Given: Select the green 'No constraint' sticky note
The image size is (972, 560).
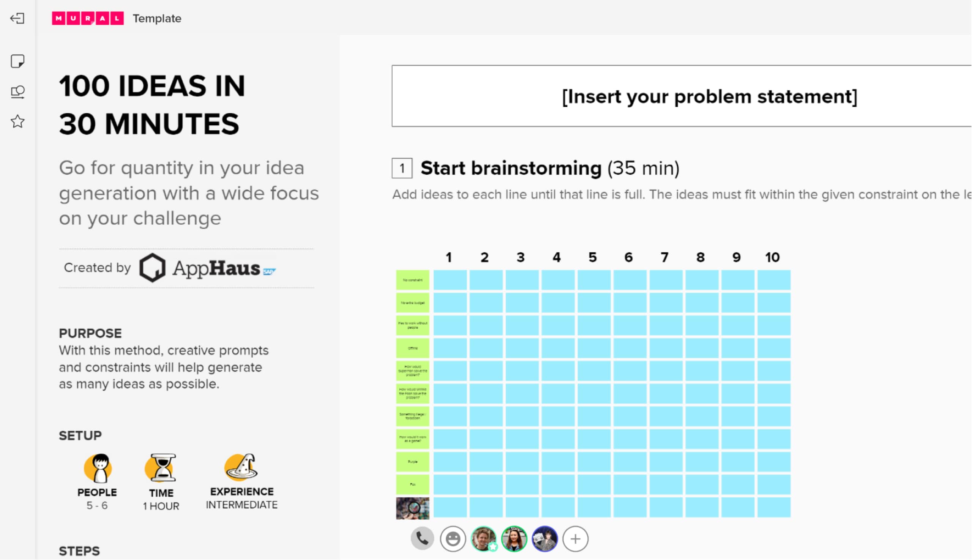Looking at the screenshot, I should tap(412, 279).
